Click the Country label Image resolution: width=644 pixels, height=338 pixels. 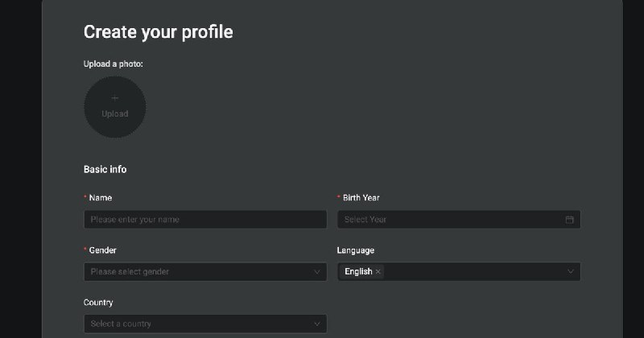98,303
